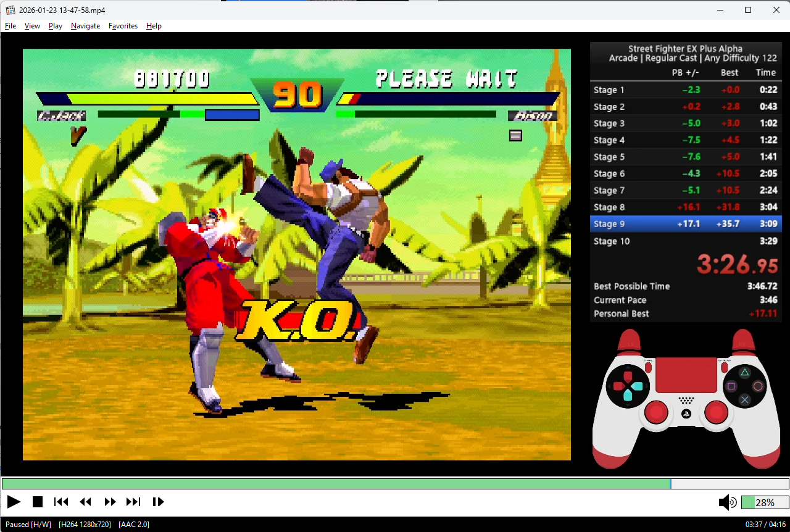Open the View menu
This screenshot has height=532, width=790.
click(32, 26)
